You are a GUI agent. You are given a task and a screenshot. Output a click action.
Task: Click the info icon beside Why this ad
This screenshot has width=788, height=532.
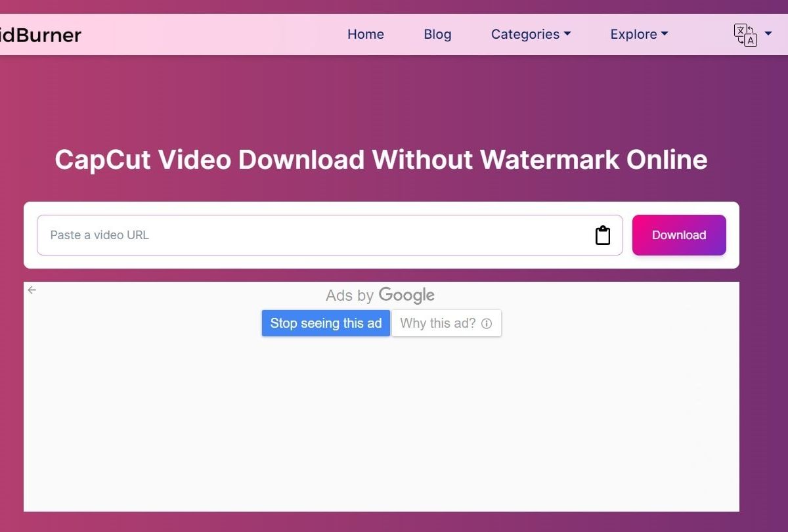487,323
